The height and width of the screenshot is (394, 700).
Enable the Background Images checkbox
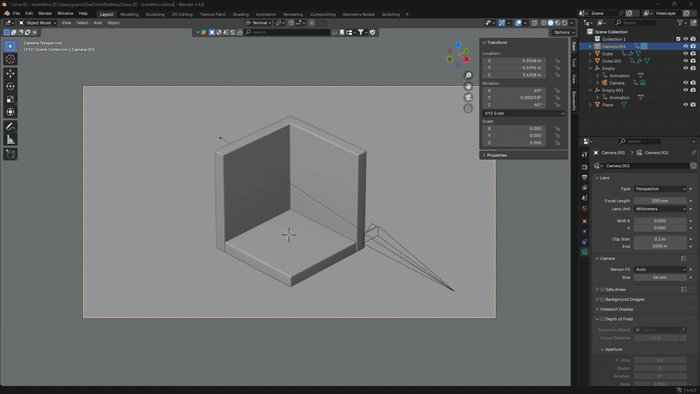point(602,299)
